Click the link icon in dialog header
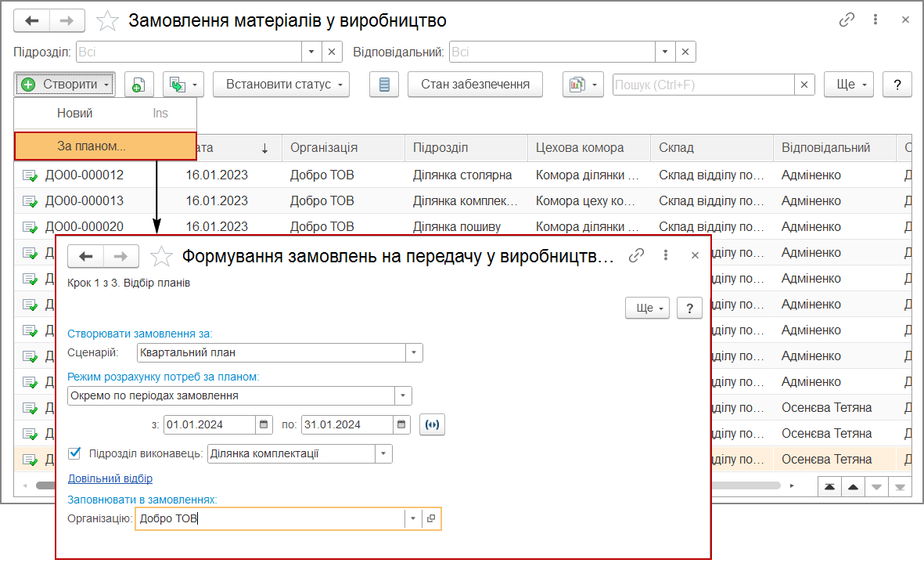 tap(637, 255)
